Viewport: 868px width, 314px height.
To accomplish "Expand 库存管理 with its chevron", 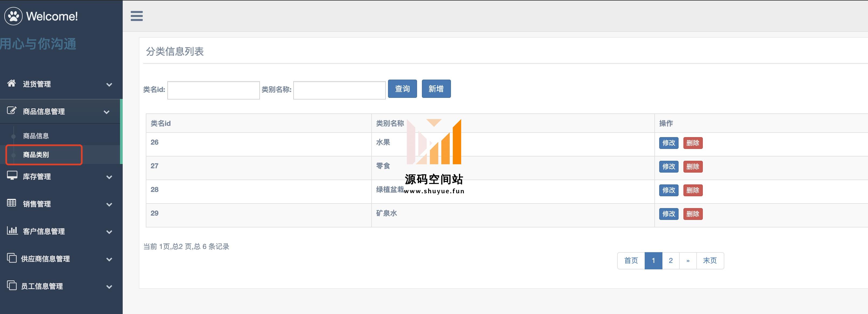I will [109, 177].
